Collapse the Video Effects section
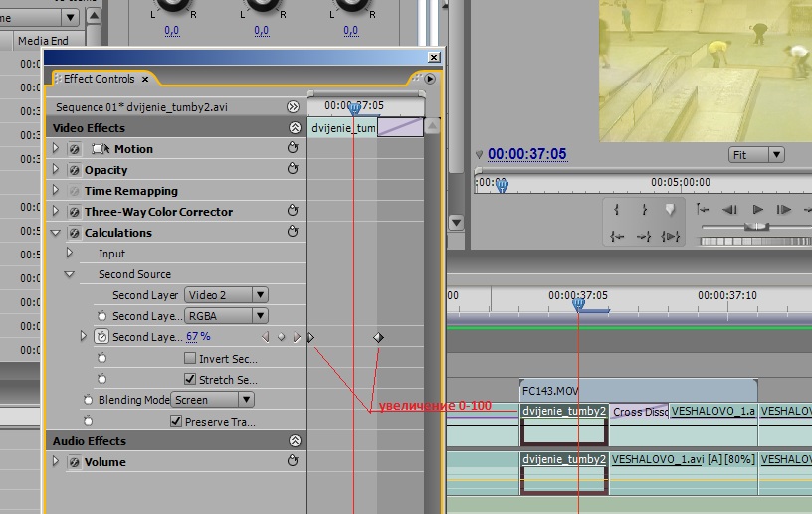The height and width of the screenshot is (514, 812). point(294,128)
